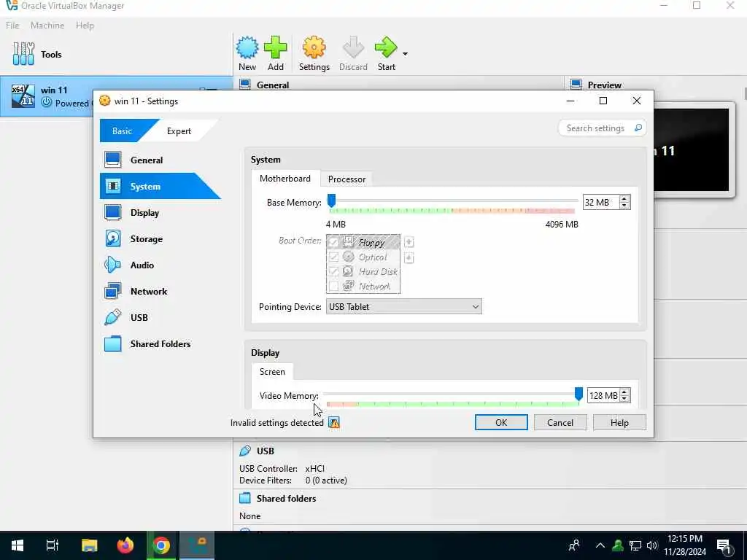Click the Video Memory slider handle
The height and width of the screenshot is (560, 747).
point(578,394)
